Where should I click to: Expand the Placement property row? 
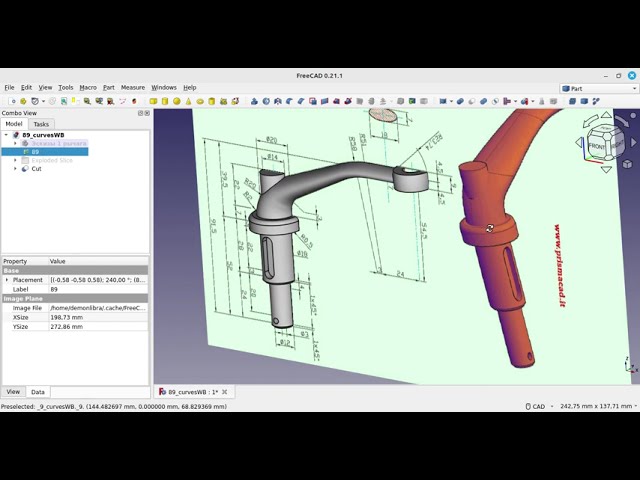7,280
